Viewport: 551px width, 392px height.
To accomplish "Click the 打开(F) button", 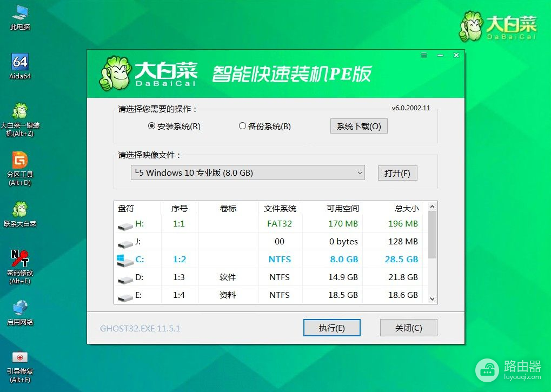I will pyautogui.click(x=397, y=173).
